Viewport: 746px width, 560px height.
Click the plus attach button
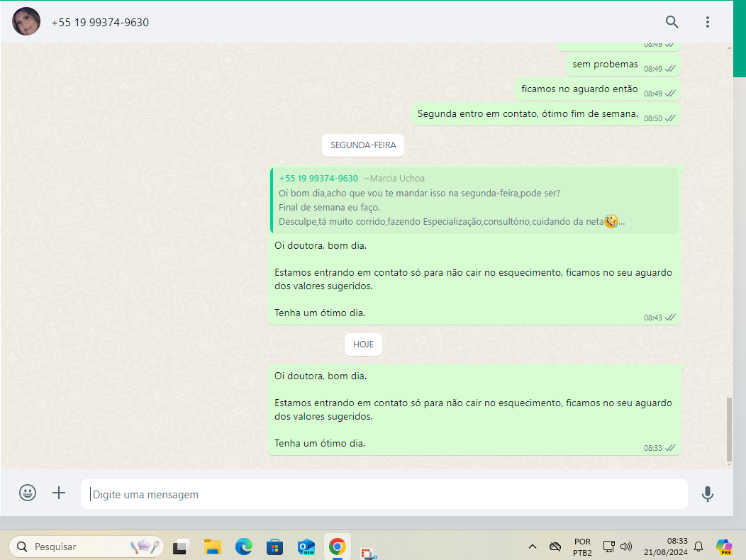[59, 493]
